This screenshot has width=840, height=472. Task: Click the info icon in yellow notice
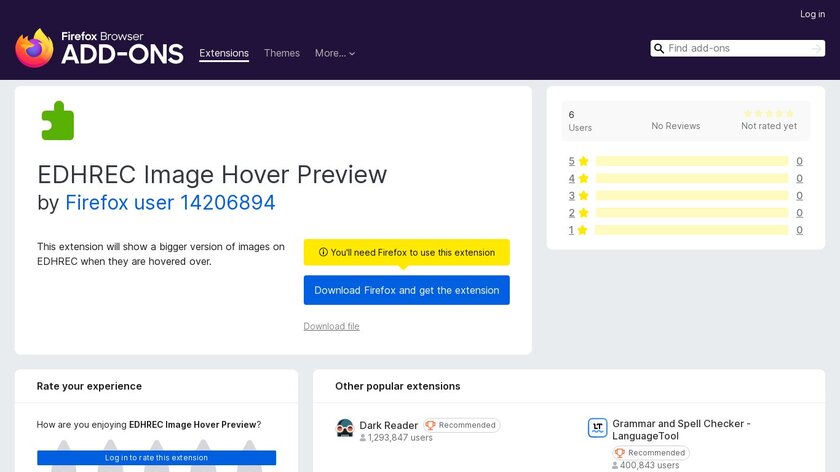(x=323, y=252)
